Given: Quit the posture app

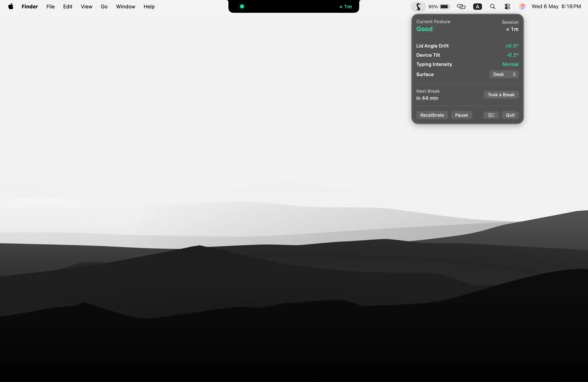Looking at the screenshot, I should coord(510,115).
